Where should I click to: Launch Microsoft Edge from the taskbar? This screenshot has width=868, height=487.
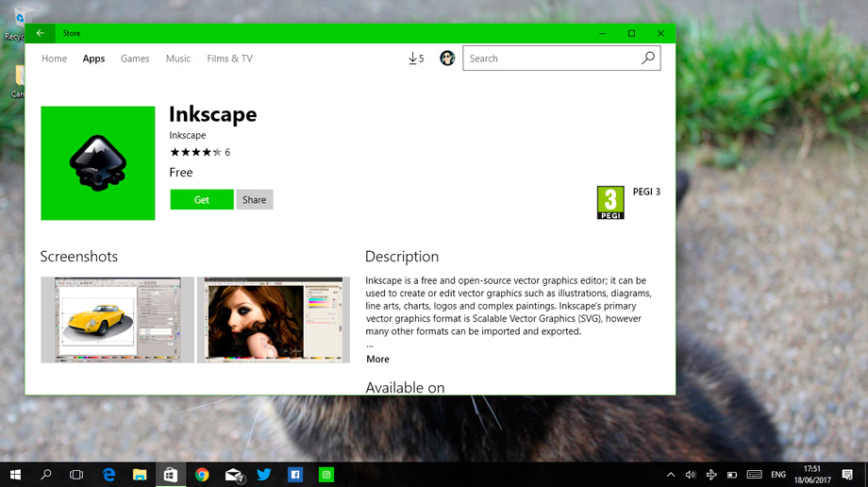click(109, 475)
